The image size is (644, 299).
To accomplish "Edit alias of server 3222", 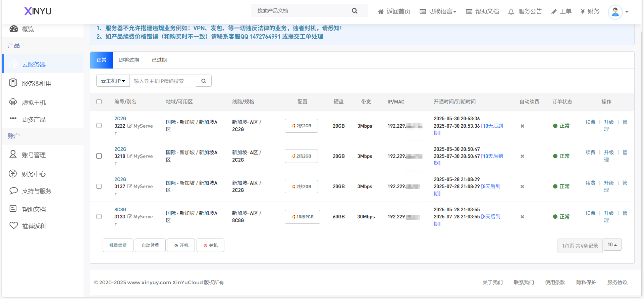I will coord(129,126).
